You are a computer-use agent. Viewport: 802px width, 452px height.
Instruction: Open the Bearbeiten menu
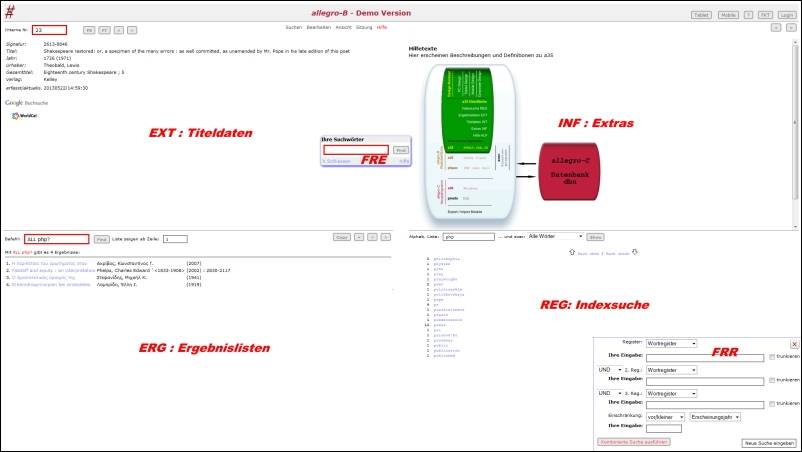coord(319,27)
